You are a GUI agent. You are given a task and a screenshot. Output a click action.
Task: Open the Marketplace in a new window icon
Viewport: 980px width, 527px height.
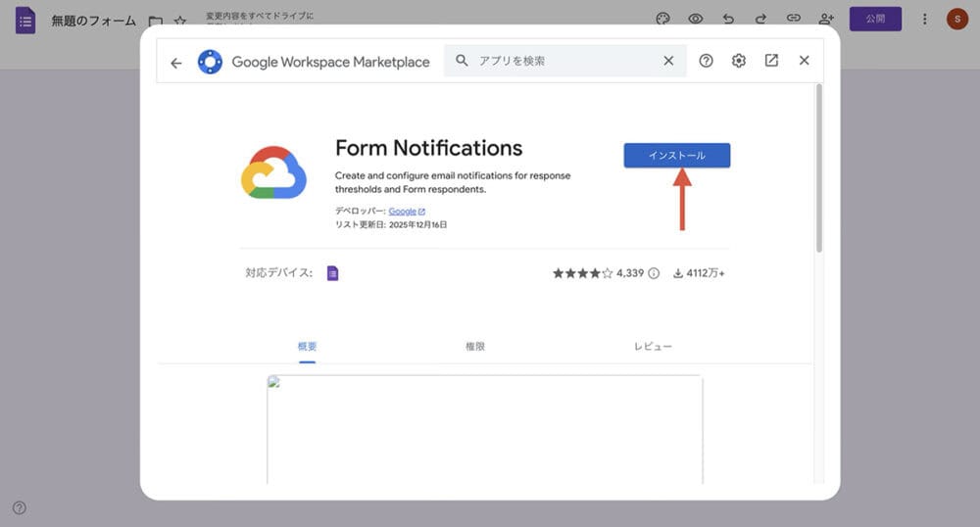coord(771,61)
